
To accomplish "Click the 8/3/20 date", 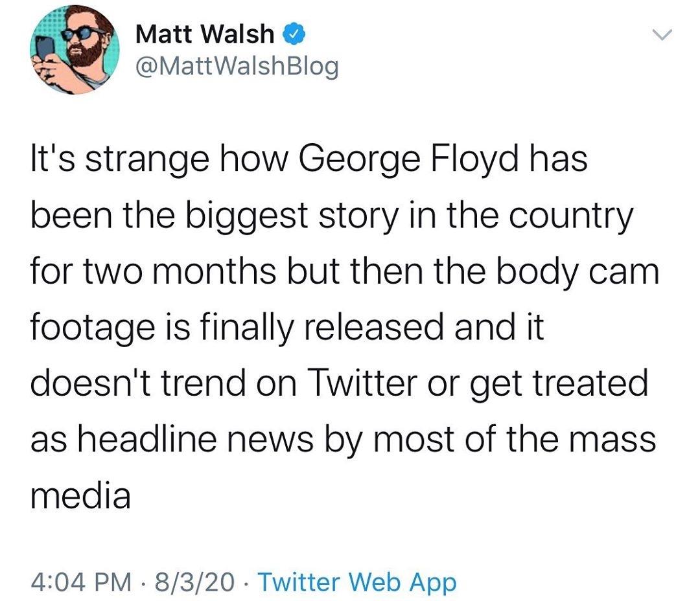I will point(194,582).
